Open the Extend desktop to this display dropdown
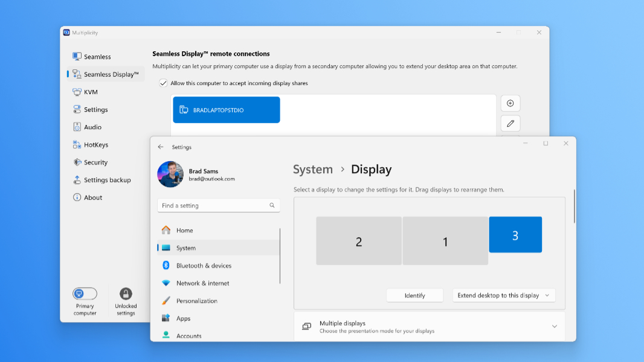This screenshot has width=644, height=362. [503, 295]
